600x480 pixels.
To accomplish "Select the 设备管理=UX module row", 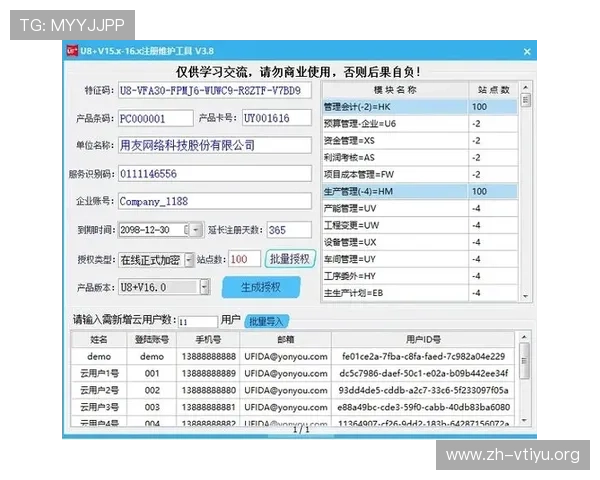I will point(420,242).
